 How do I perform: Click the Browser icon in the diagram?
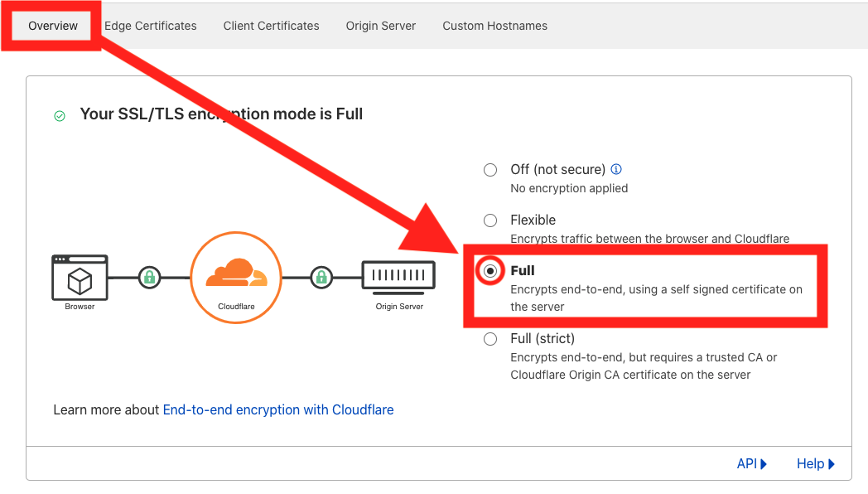pos(80,277)
